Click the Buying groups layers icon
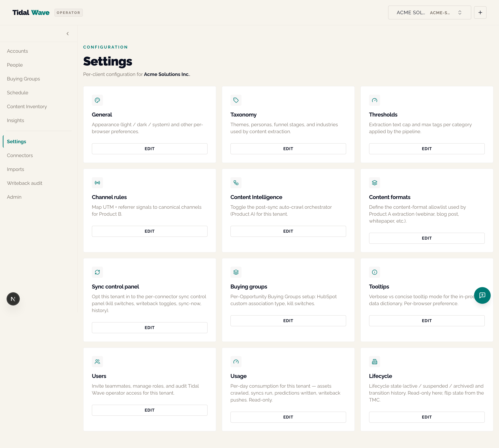The height and width of the screenshot is (448, 499). 236,272
